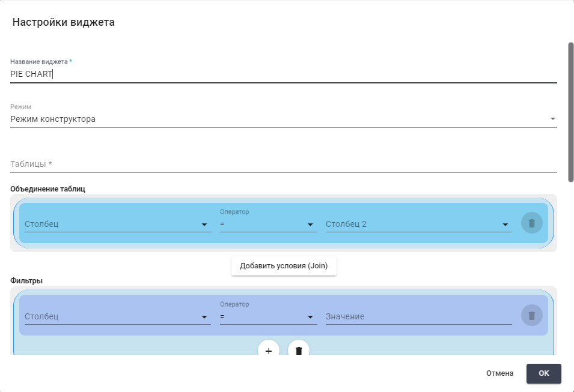
Task: Click round trash button below filter row
Action: click(x=299, y=351)
